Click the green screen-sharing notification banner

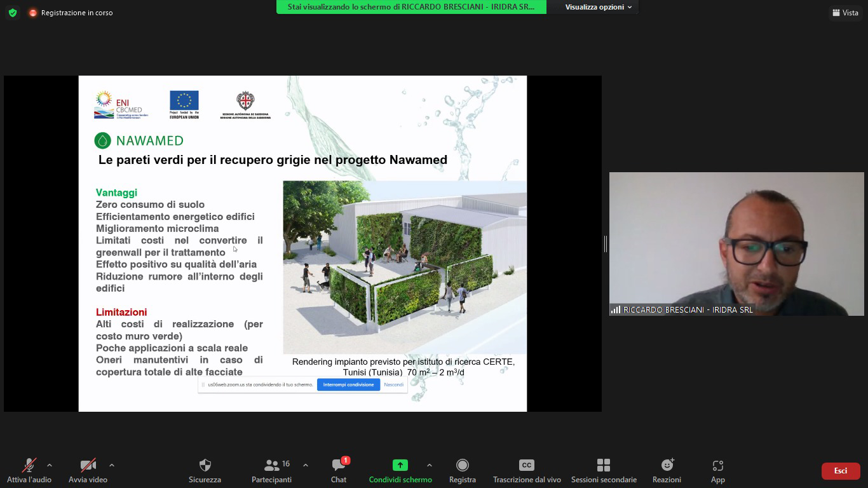pyautogui.click(x=411, y=7)
